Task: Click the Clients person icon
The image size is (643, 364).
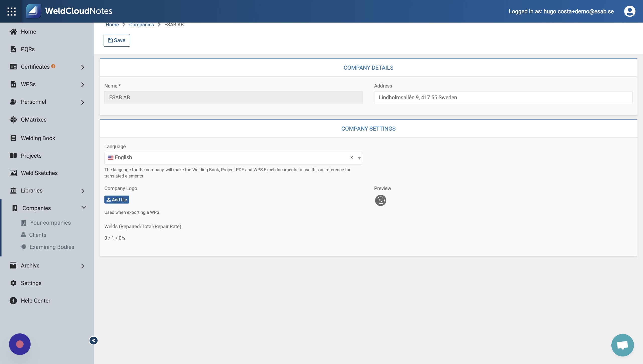Action: tap(23, 235)
